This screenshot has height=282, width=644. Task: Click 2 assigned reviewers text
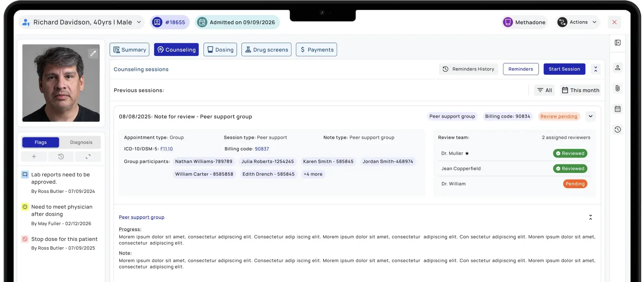click(x=566, y=137)
